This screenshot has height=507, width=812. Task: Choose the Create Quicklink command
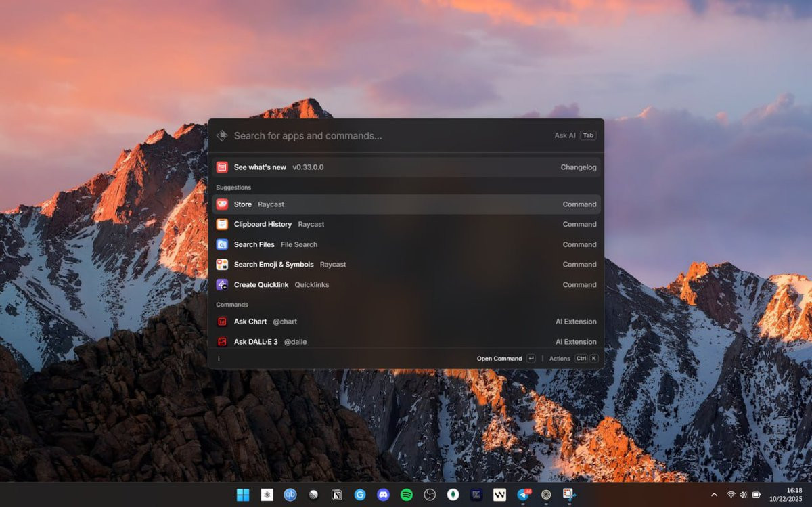tap(406, 285)
